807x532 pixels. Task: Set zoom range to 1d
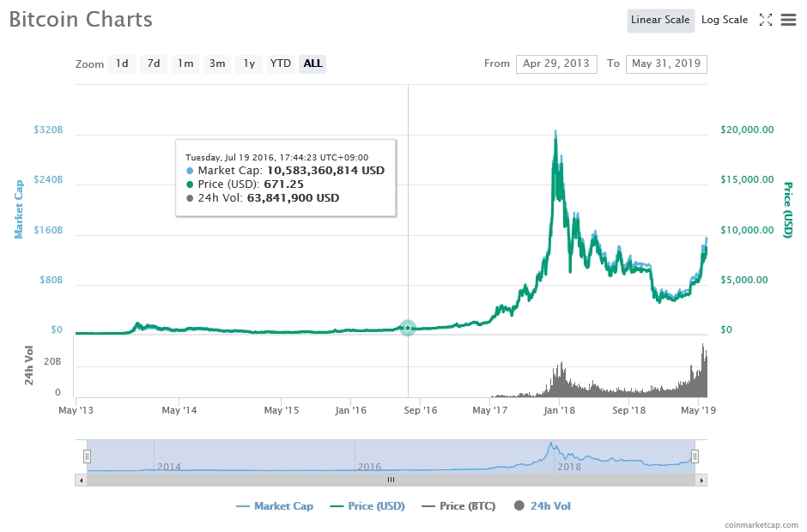[122, 63]
